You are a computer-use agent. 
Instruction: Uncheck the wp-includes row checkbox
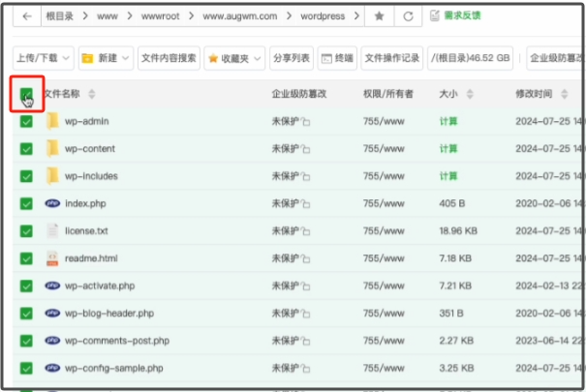click(x=26, y=176)
